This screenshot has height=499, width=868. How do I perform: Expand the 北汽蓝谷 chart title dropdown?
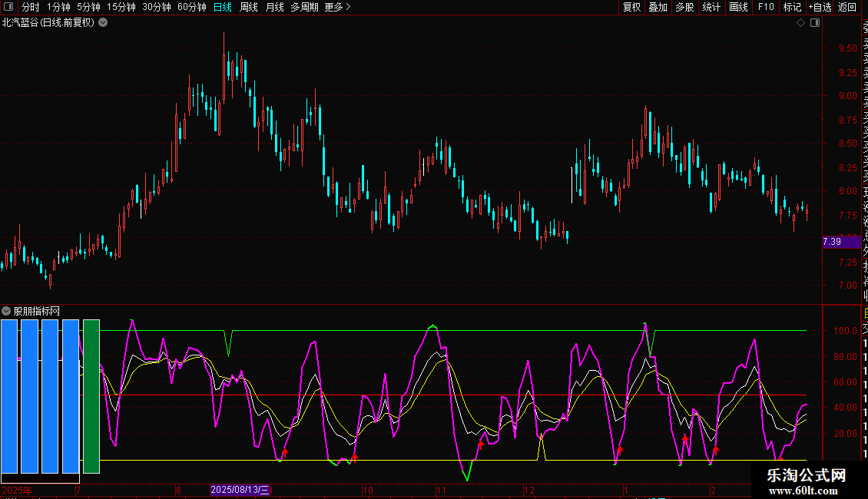coord(103,23)
